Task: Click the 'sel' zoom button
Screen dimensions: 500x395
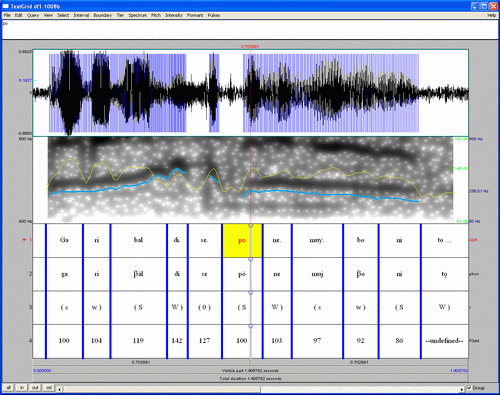Action: click(49, 388)
